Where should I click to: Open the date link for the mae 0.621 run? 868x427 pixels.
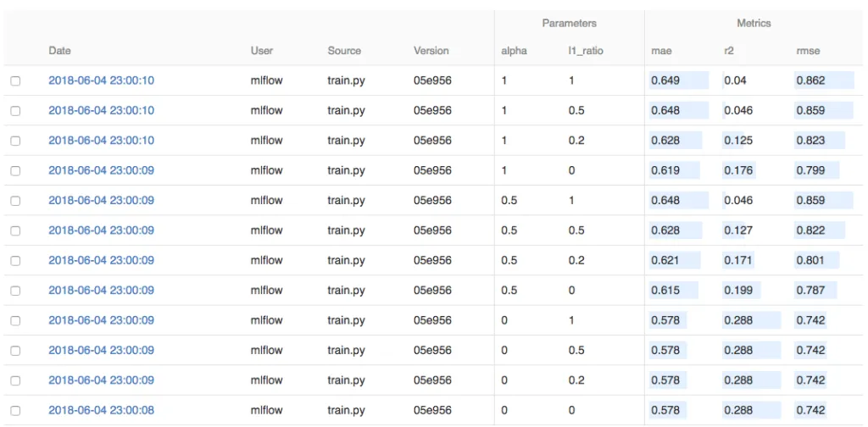click(101, 260)
